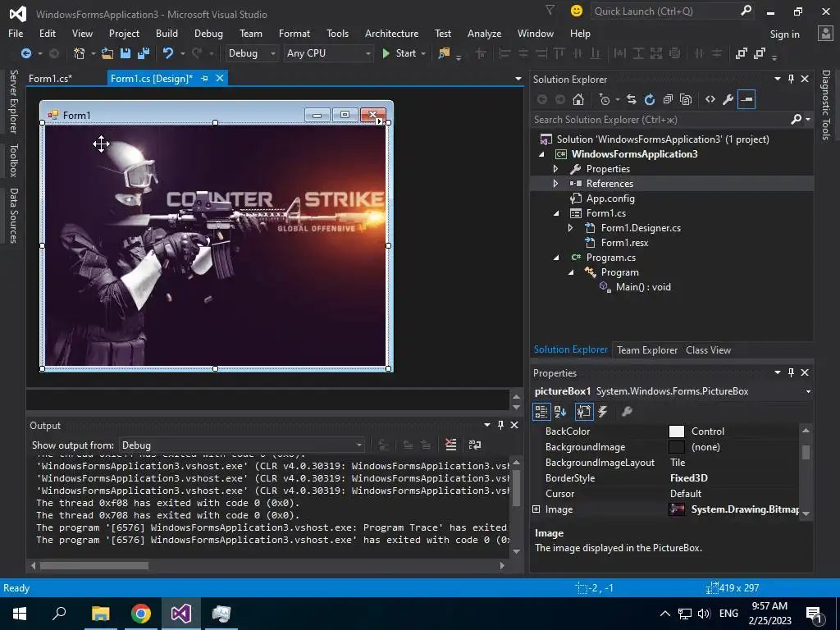This screenshot has width=840, height=630.
Task: Click the account profile icon
Action: pyautogui.click(x=825, y=34)
